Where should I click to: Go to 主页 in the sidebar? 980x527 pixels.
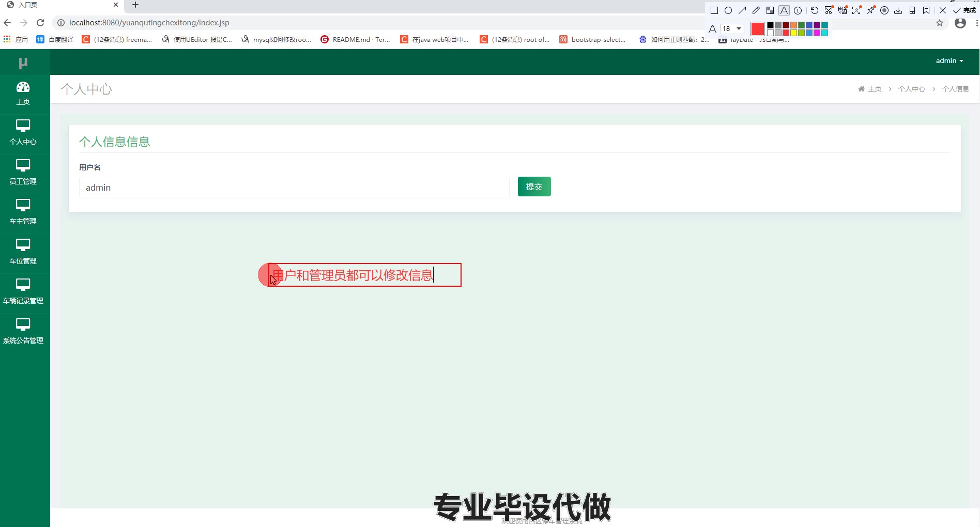[23, 94]
